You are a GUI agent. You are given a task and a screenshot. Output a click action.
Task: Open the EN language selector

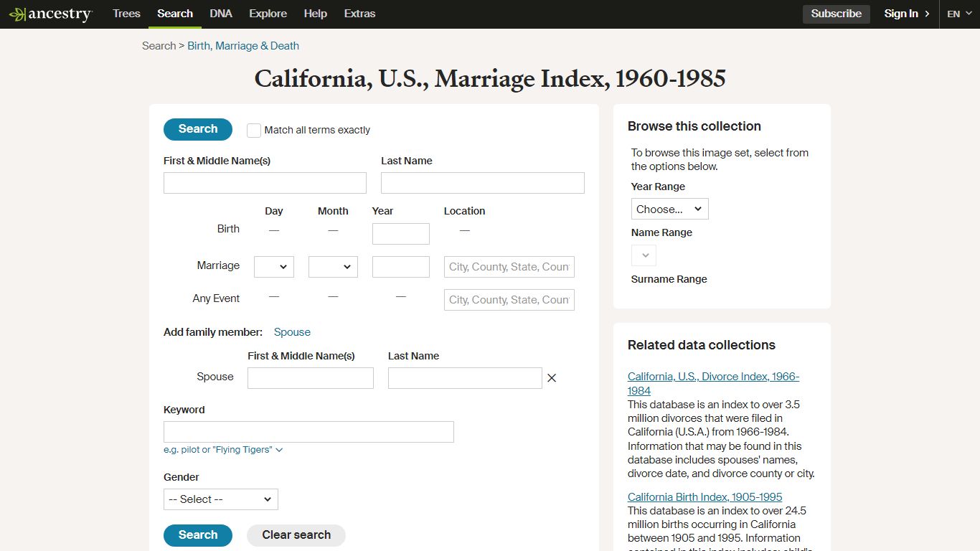click(959, 14)
